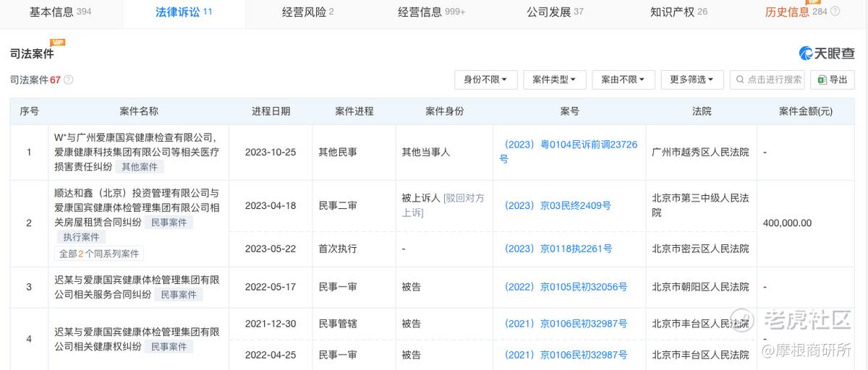Go to the 经营信息 tab

point(431,12)
